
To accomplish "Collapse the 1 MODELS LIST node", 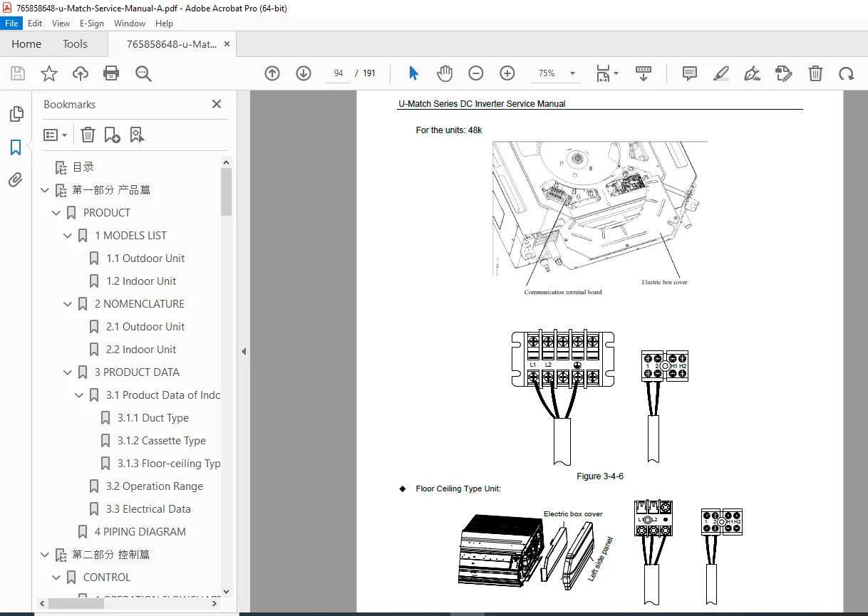I will pyautogui.click(x=68, y=236).
